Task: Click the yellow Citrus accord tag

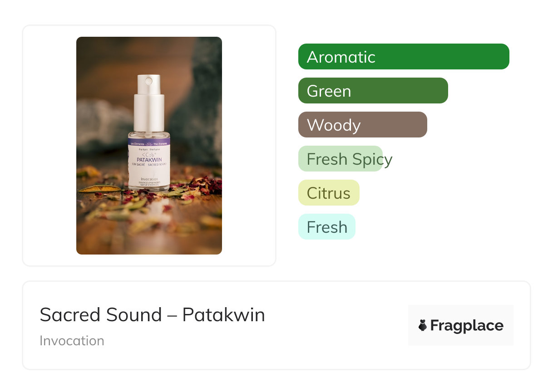Action: (x=329, y=193)
